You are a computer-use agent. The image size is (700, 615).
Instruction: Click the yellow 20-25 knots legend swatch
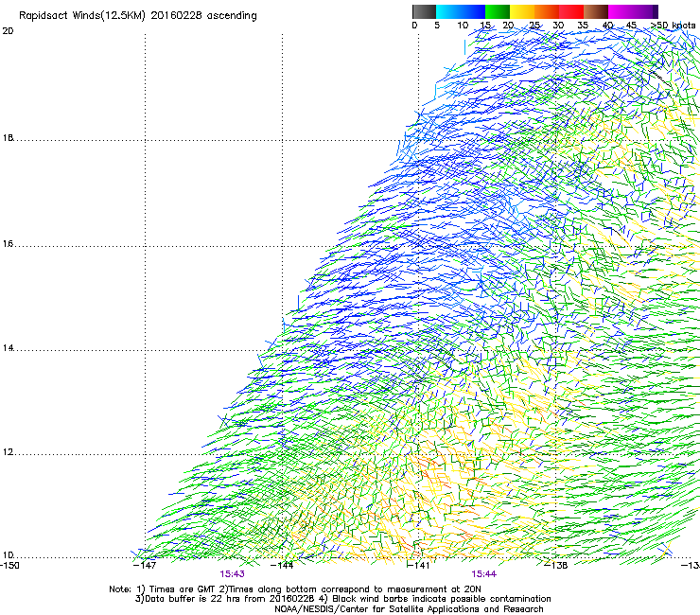coord(522,11)
